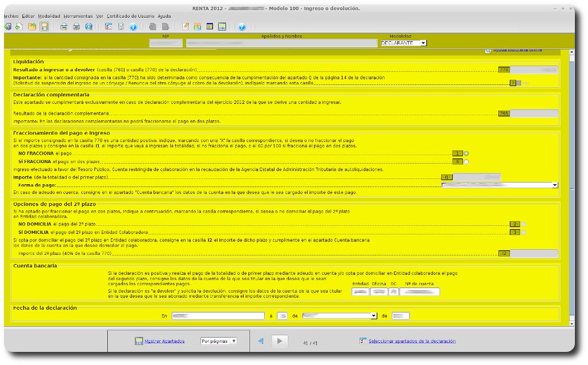The image size is (588, 365).
Task: Click Seleccionar apartados de la declaración link
Action: [412, 341]
